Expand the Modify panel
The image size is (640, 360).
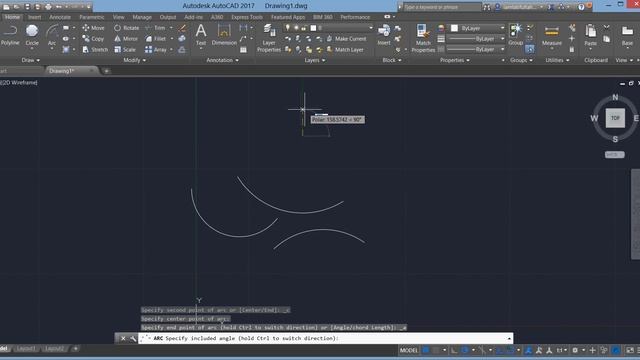pos(134,60)
